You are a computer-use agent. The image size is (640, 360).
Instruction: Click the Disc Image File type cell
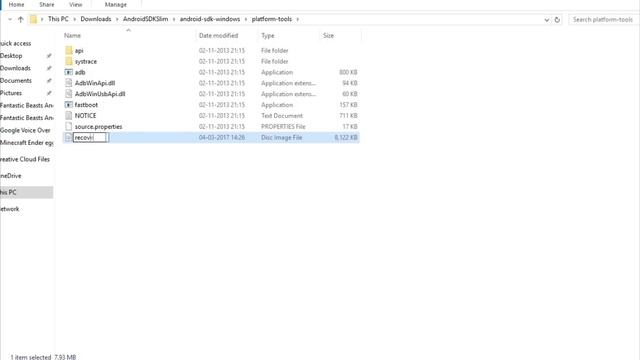click(x=282, y=138)
